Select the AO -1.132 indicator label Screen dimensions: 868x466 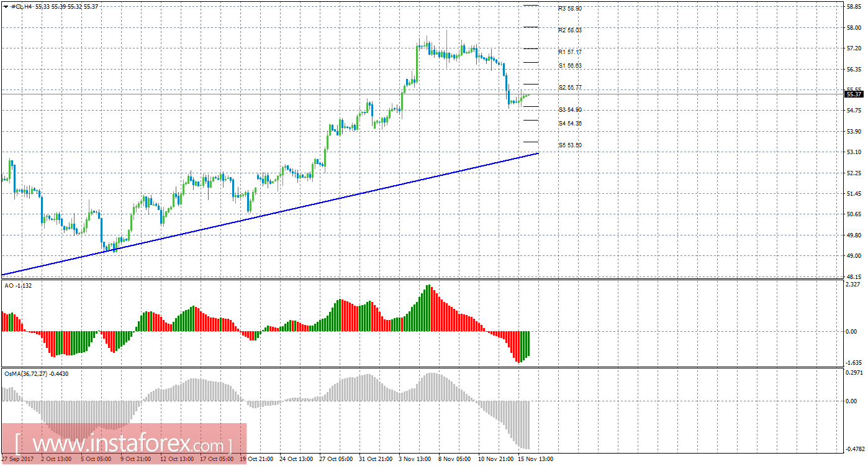tap(17, 286)
